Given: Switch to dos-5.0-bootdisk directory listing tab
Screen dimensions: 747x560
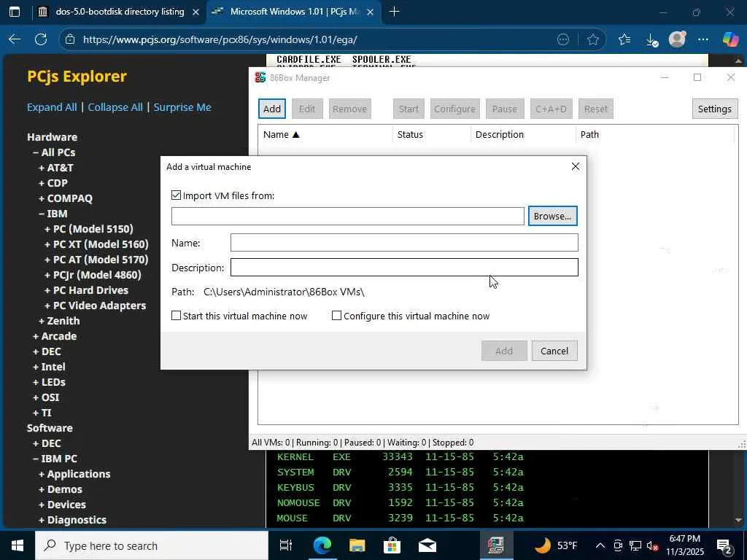Looking at the screenshot, I should tap(120, 12).
